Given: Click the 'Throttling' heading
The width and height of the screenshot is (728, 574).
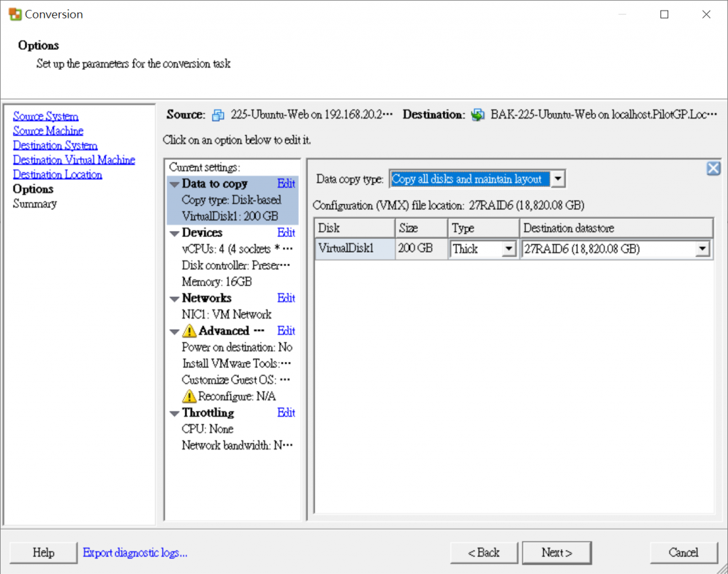Looking at the screenshot, I should 208,413.
